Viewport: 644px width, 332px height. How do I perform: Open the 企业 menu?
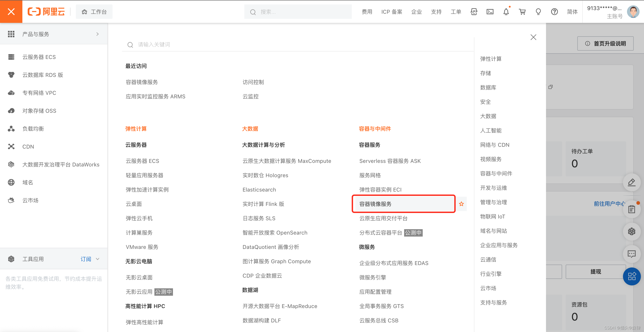(x=416, y=12)
